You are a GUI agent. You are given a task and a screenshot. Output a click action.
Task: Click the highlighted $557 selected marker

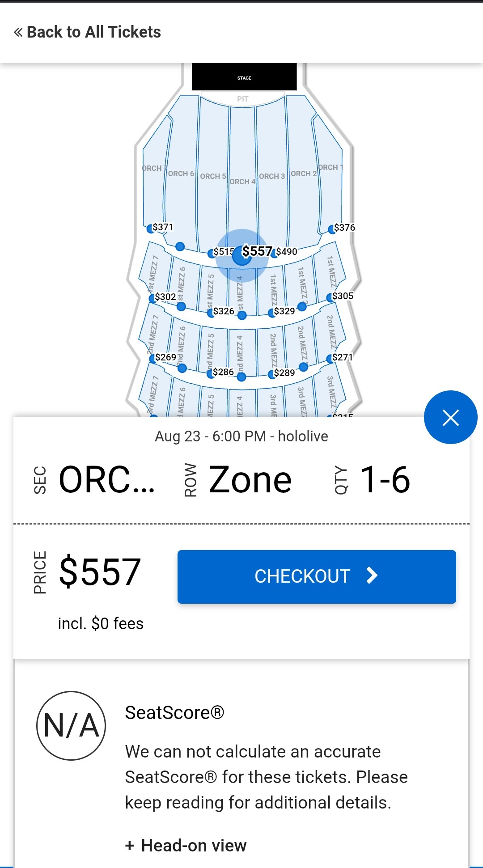(x=243, y=255)
